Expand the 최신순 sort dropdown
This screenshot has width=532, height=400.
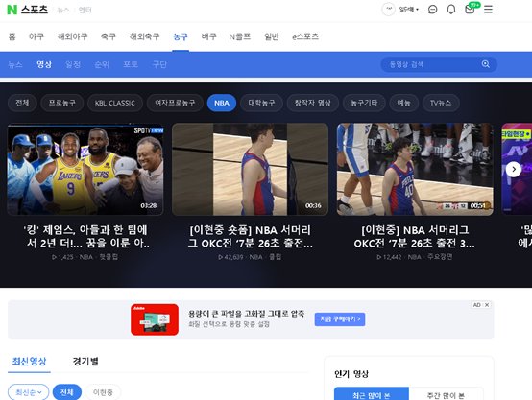pyautogui.click(x=29, y=392)
